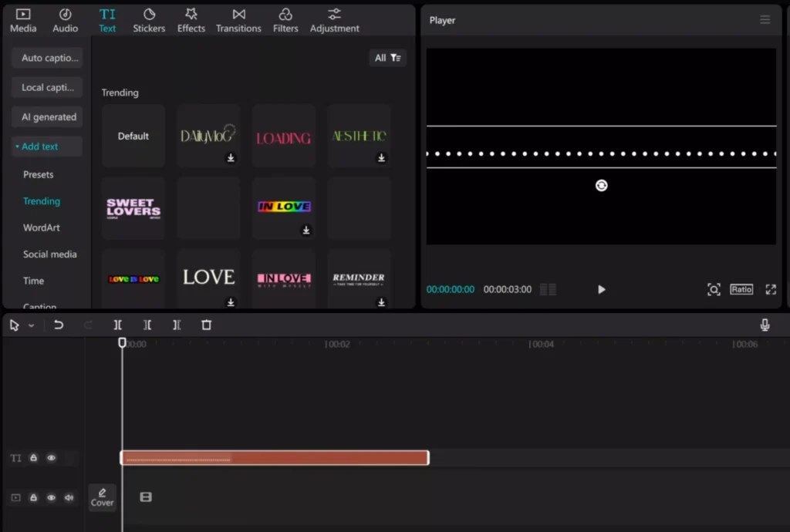Choose the DailyVlog text template
790x532 pixels.
(207, 134)
